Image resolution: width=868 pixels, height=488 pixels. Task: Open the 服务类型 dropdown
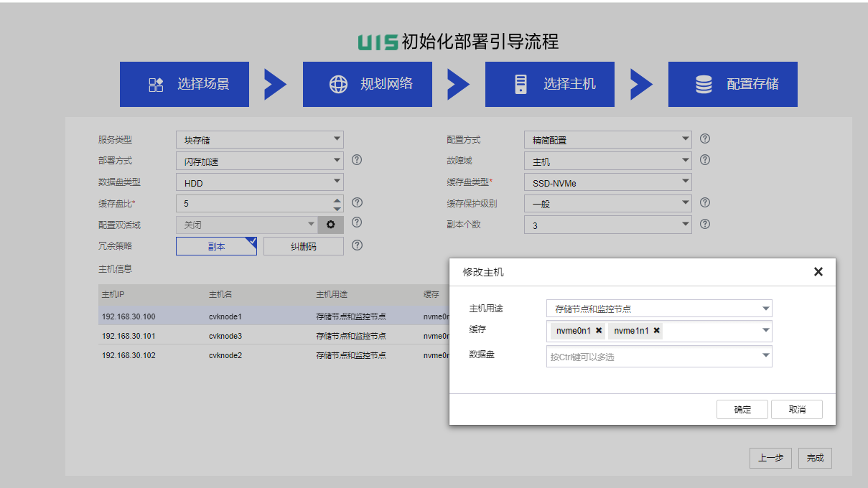pos(260,140)
